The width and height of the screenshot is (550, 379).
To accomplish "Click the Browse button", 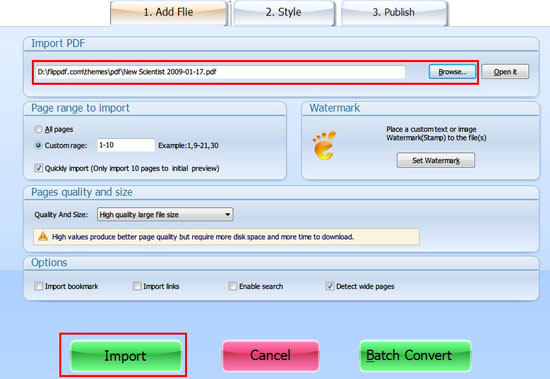I will tap(452, 72).
